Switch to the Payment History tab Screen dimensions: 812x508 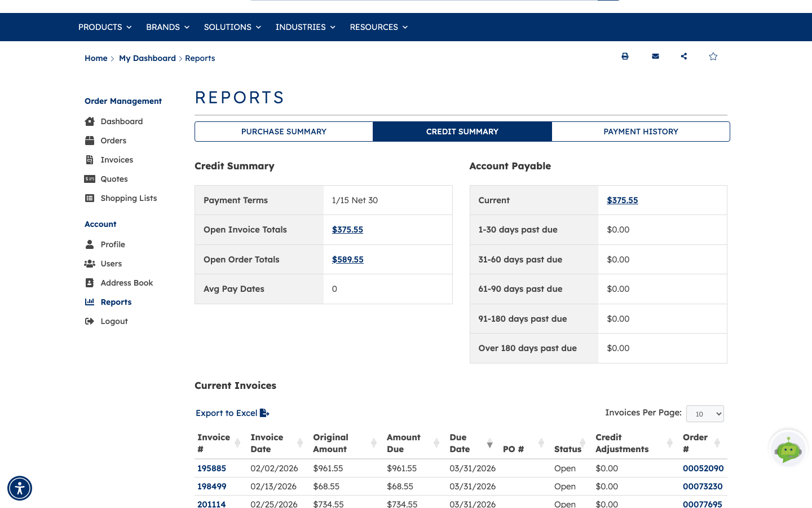[x=641, y=132]
